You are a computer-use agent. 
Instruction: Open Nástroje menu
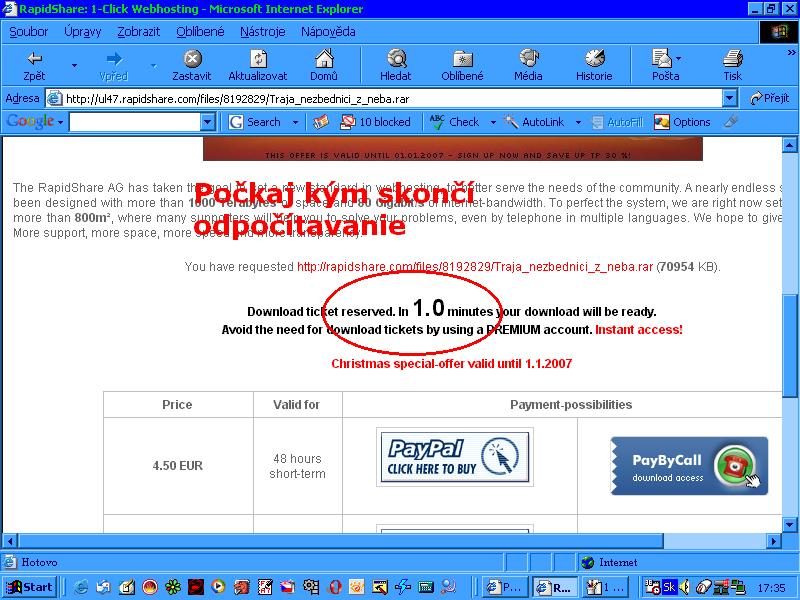point(263,32)
